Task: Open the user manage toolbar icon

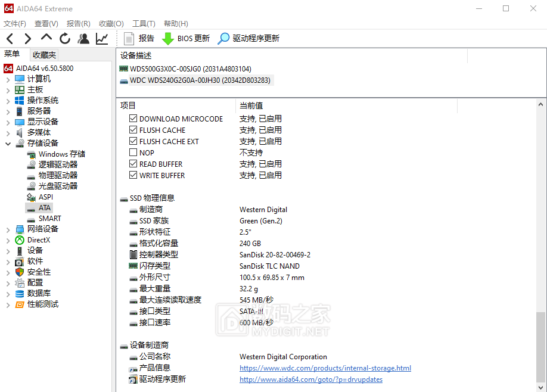Action: click(83, 38)
